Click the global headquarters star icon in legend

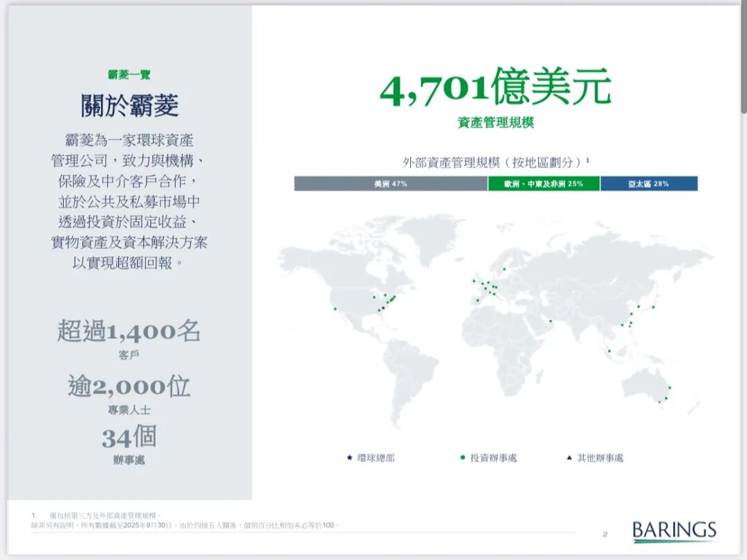(x=350, y=458)
